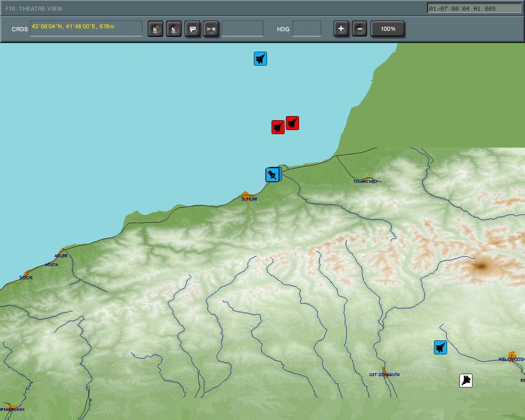Select the right red enemy fighter icon

[x=292, y=123]
